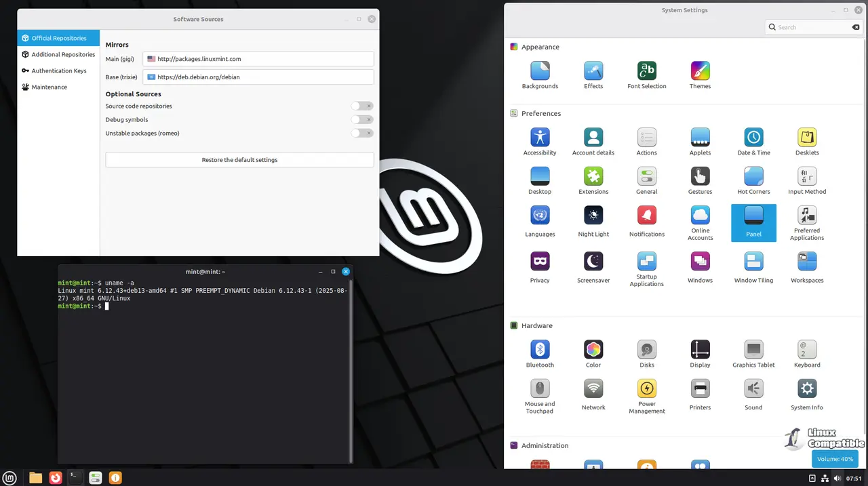Open the Maintenance section
This screenshot has height=486, width=868.
(x=49, y=87)
